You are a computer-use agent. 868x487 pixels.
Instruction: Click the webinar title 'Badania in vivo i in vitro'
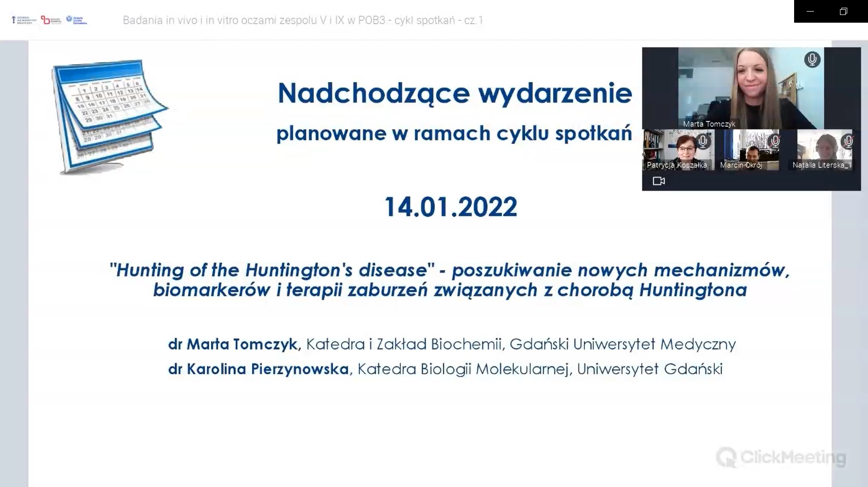[x=302, y=20]
